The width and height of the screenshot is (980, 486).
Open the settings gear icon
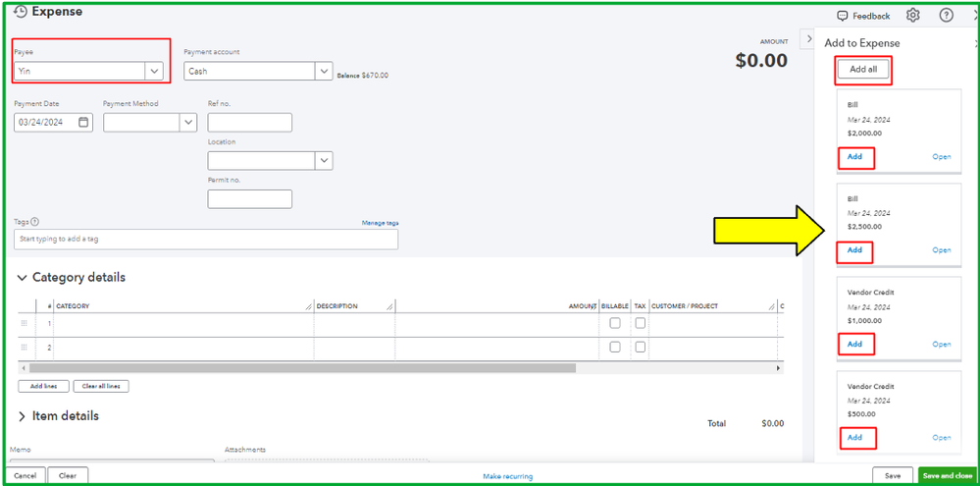(913, 16)
